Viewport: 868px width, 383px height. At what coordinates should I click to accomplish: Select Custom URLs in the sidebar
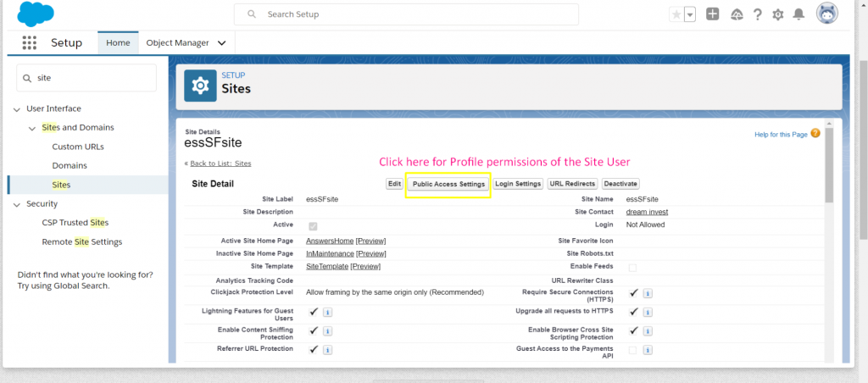tap(79, 147)
